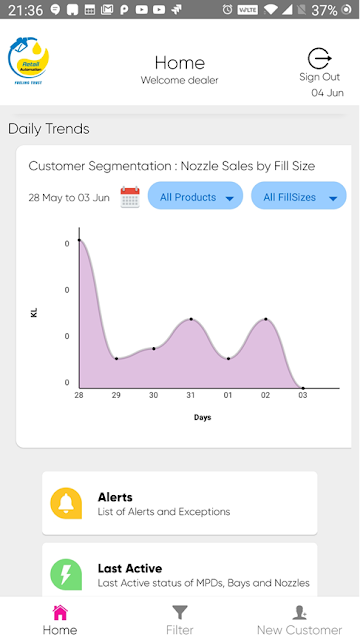Click the Sign Out text label
The height and width of the screenshot is (640, 360).
point(319,77)
